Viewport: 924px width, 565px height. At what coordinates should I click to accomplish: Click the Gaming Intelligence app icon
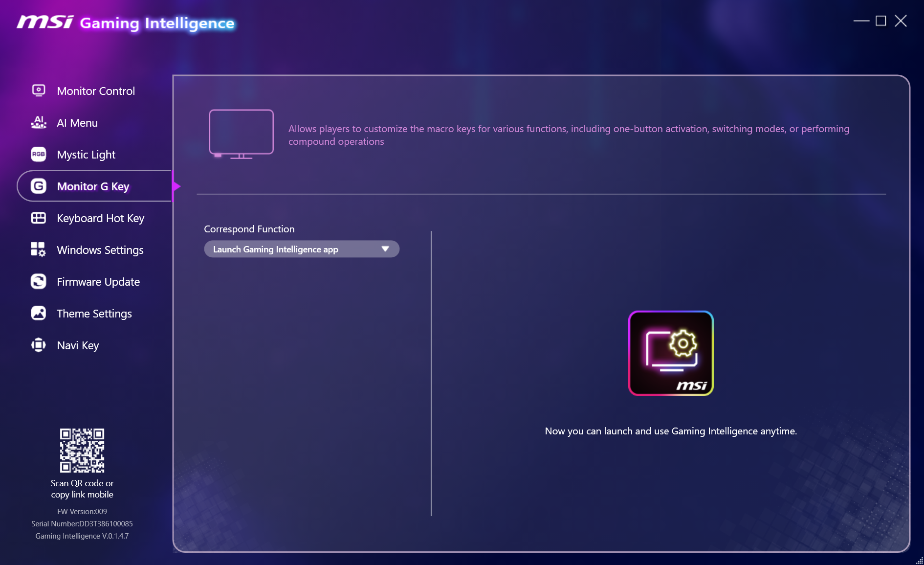(x=671, y=353)
